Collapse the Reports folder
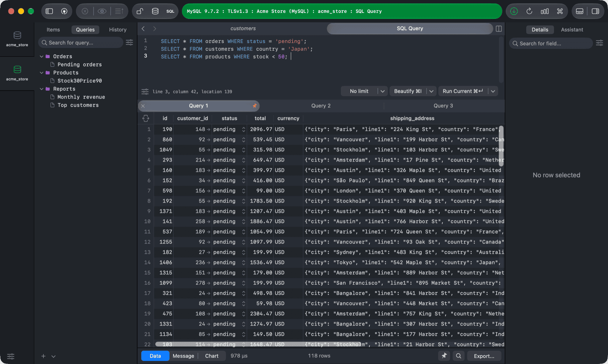 42,89
